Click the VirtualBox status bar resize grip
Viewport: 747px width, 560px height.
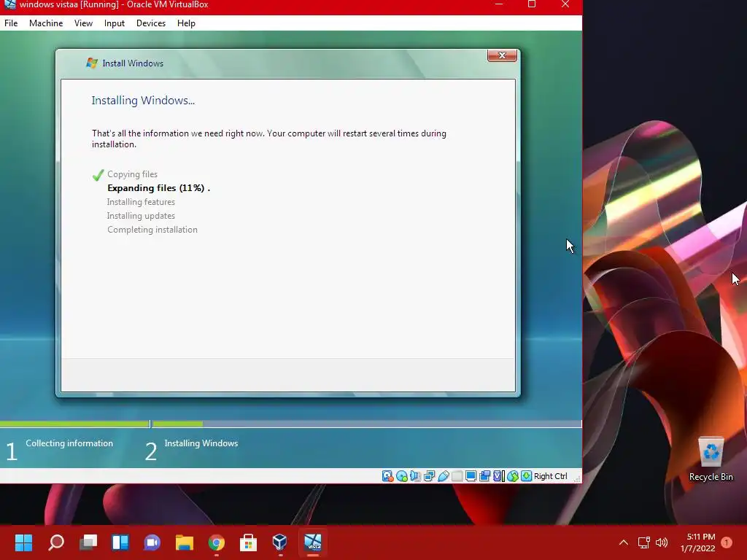coord(577,478)
